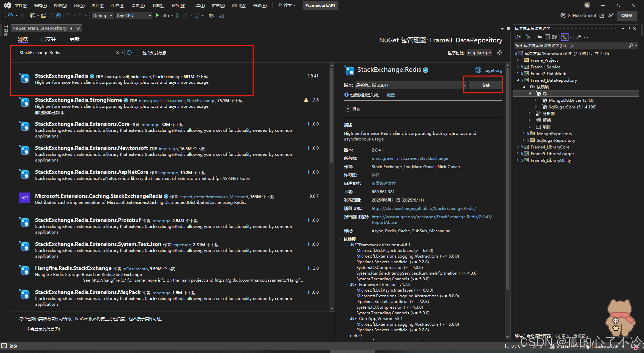This screenshot has width=644, height=353.
Task: Select SqlSugarCore (5.1.4.198) in Solution Explorer
Action: click(x=572, y=107)
